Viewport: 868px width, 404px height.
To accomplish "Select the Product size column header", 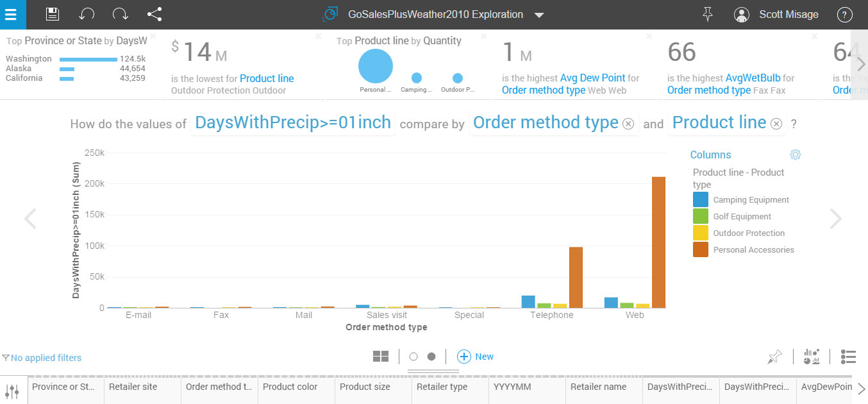I will (373, 391).
